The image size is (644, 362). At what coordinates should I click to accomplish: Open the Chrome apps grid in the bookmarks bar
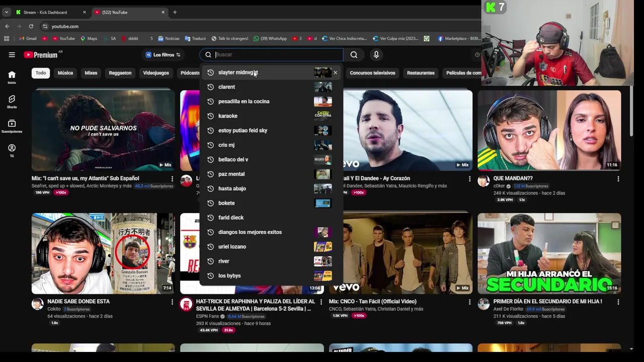(7, 38)
